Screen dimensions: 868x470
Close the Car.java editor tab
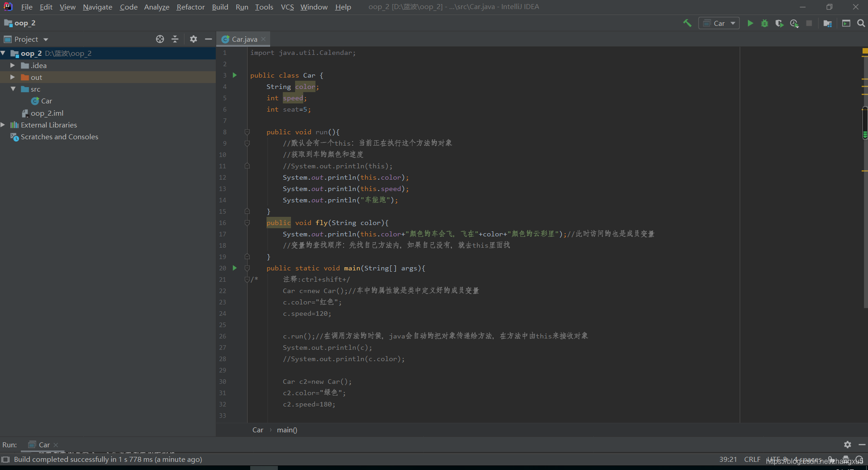[263, 39]
